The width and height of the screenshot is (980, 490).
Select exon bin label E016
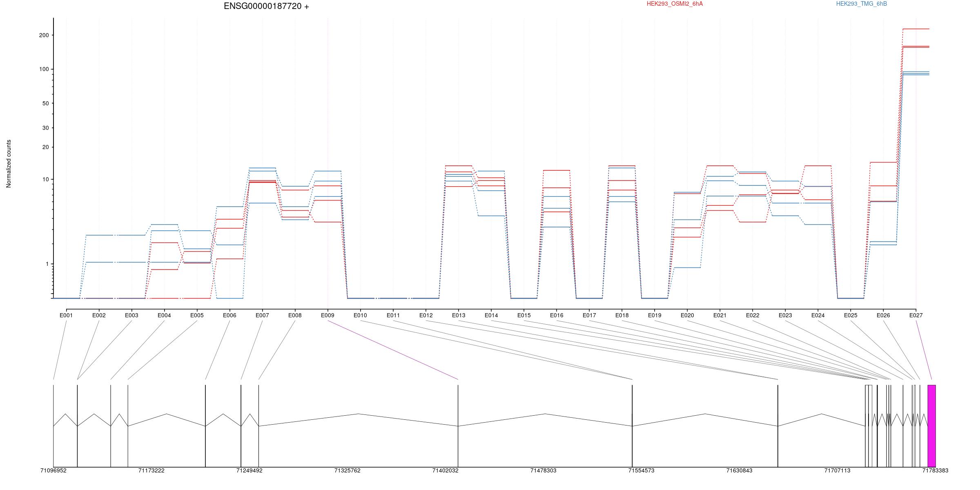[557, 315]
